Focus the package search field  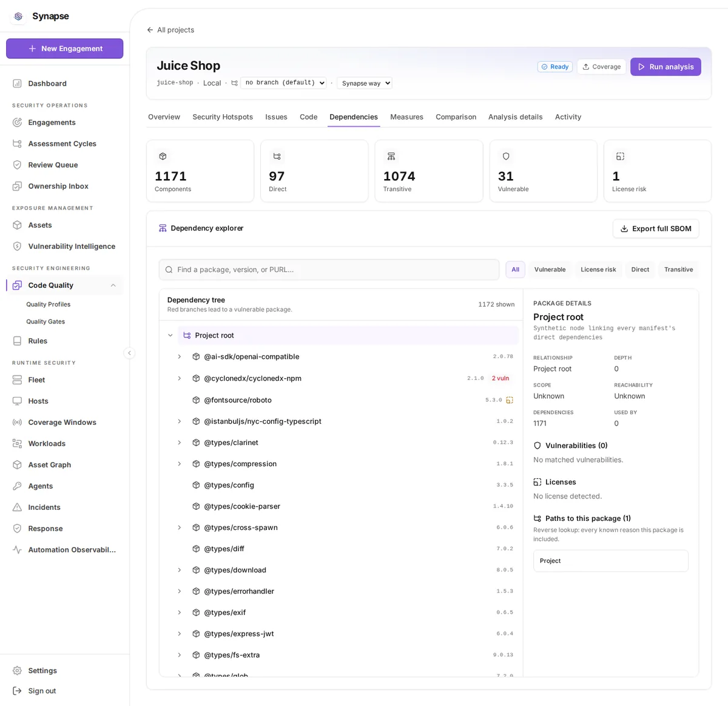point(329,270)
